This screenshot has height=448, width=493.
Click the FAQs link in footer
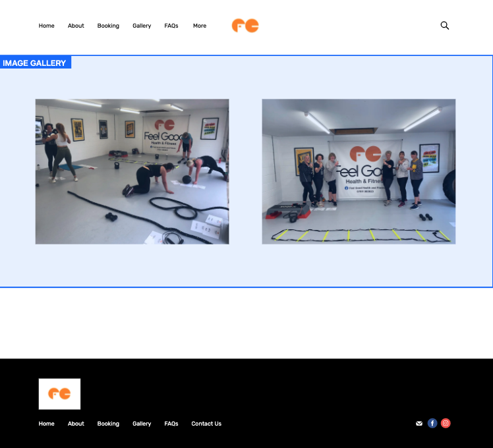[x=171, y=424]
